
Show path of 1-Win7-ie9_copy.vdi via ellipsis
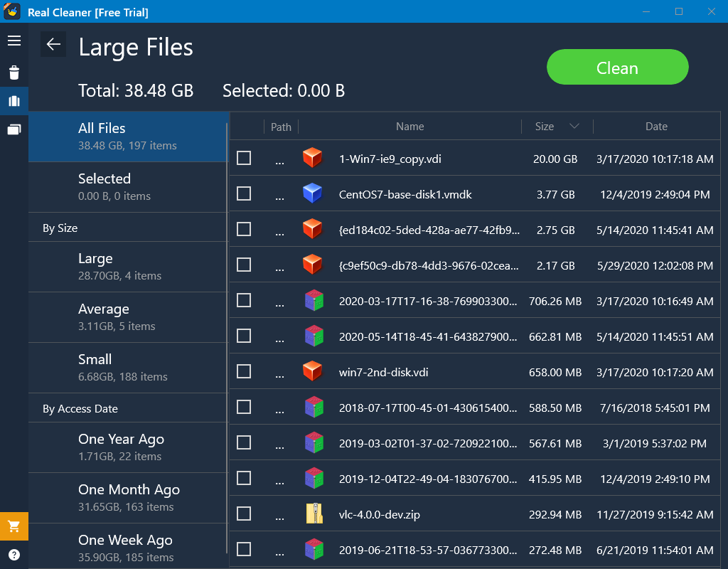tap(279, 163)
